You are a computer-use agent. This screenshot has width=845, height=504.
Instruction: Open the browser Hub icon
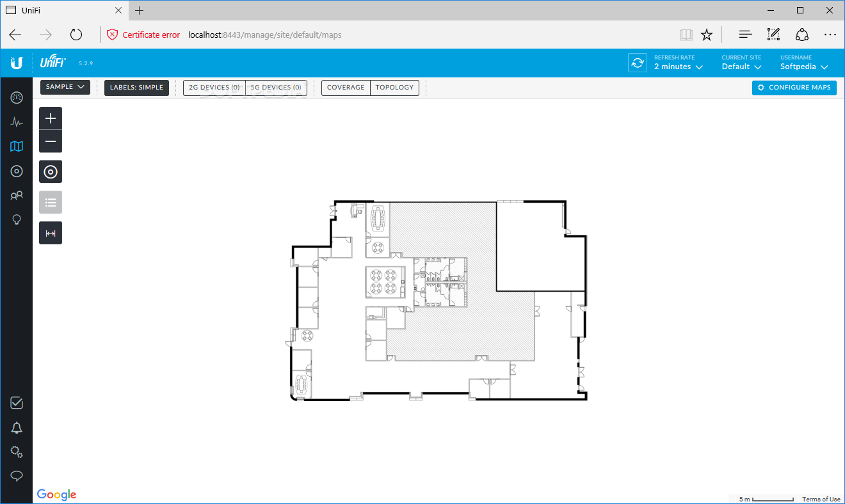[745, 35]
